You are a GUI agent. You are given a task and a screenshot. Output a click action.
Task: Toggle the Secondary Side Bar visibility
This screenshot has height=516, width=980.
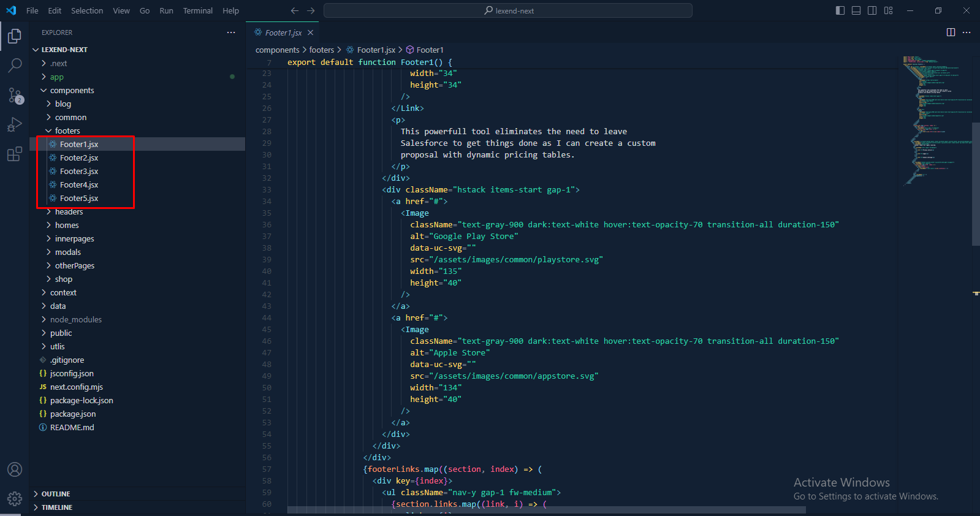pos(872,10)
